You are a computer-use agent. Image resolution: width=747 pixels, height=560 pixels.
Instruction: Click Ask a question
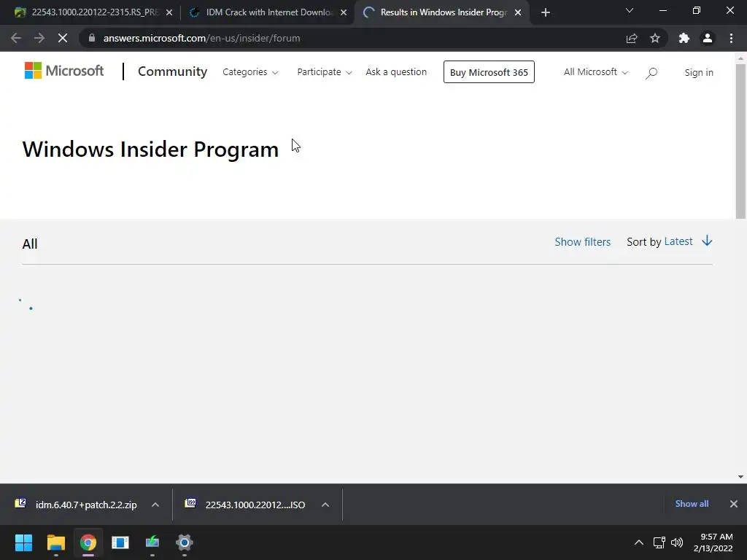click(396, 72)
